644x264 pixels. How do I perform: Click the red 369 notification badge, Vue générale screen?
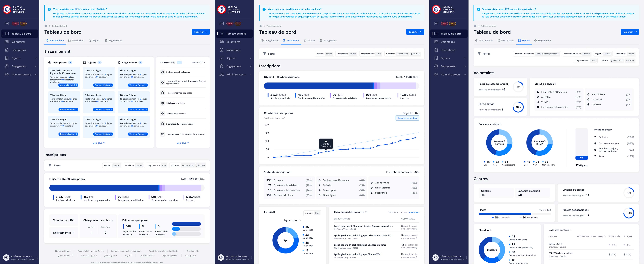click(15, 23)
